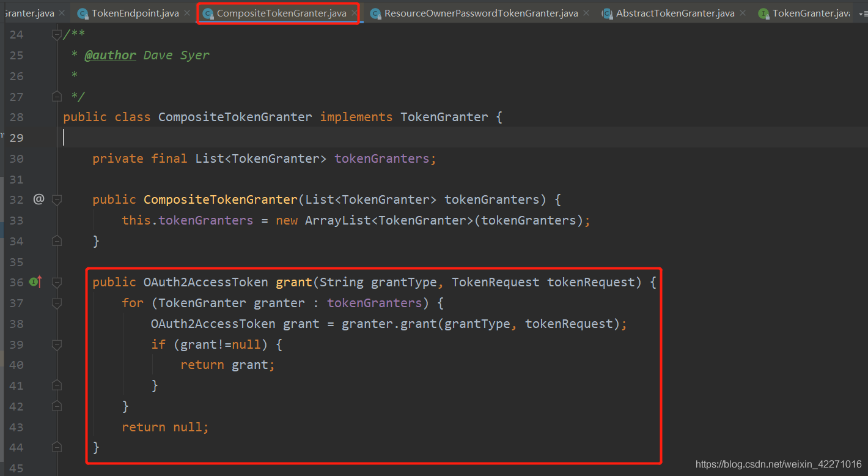
Task: Close the TokenEndpoint.java tab
Action: click(186, 13)
